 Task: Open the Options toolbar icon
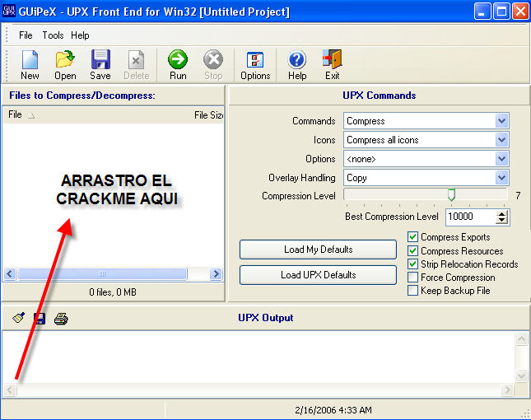255,64
